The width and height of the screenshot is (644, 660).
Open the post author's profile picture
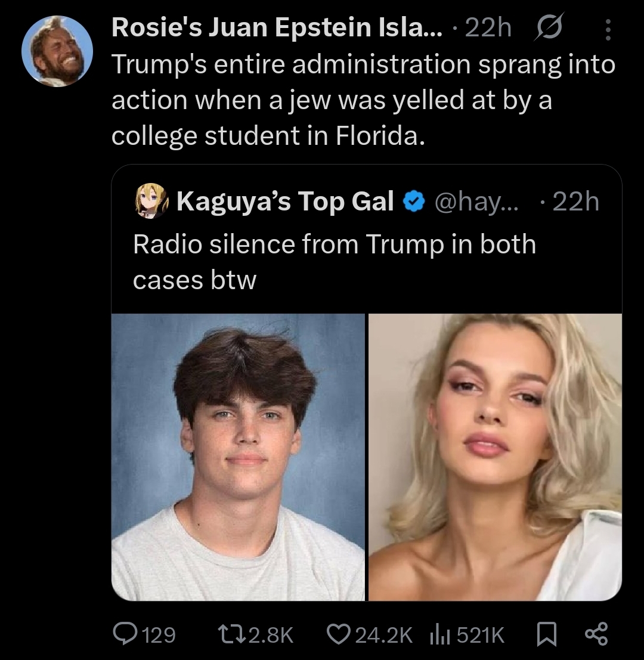57,51
